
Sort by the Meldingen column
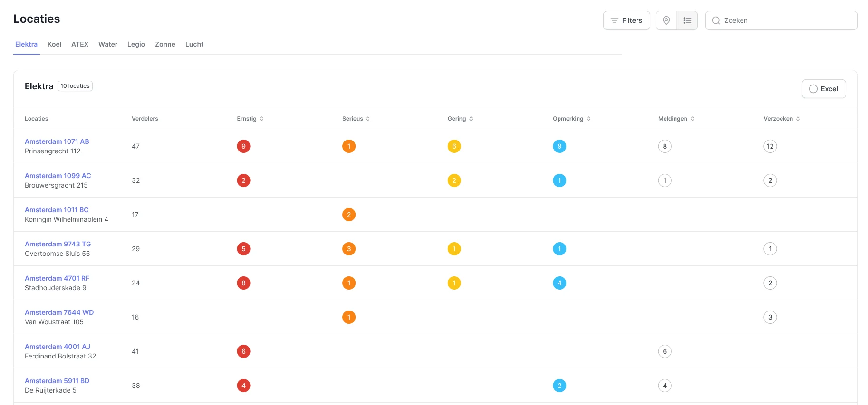click(x=676, y=119)
